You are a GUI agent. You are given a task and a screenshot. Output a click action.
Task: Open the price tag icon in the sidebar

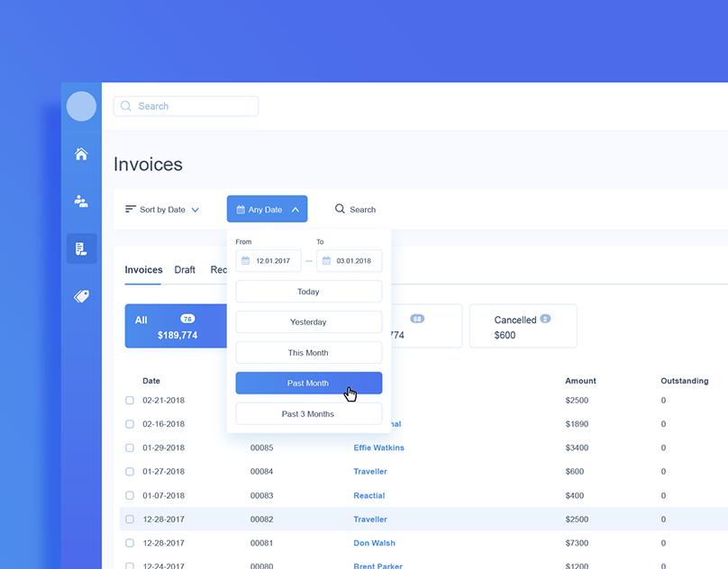click(x=81, y=296)
